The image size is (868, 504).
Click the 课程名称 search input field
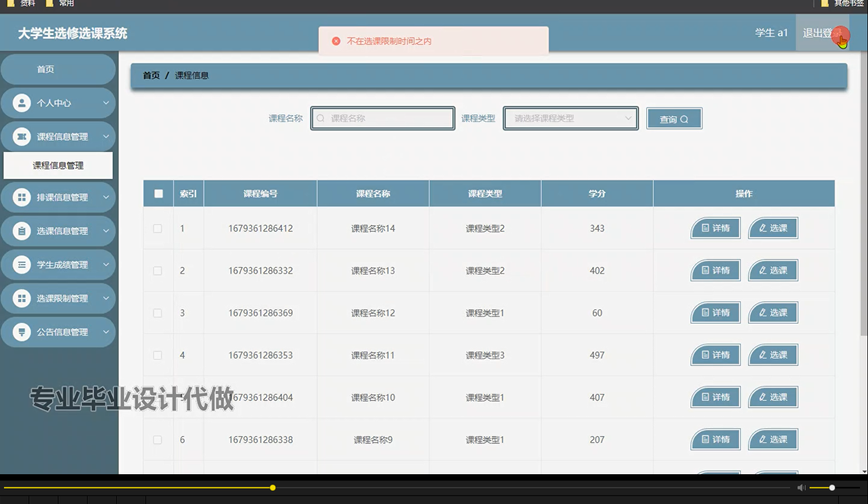tap(382, 118)
